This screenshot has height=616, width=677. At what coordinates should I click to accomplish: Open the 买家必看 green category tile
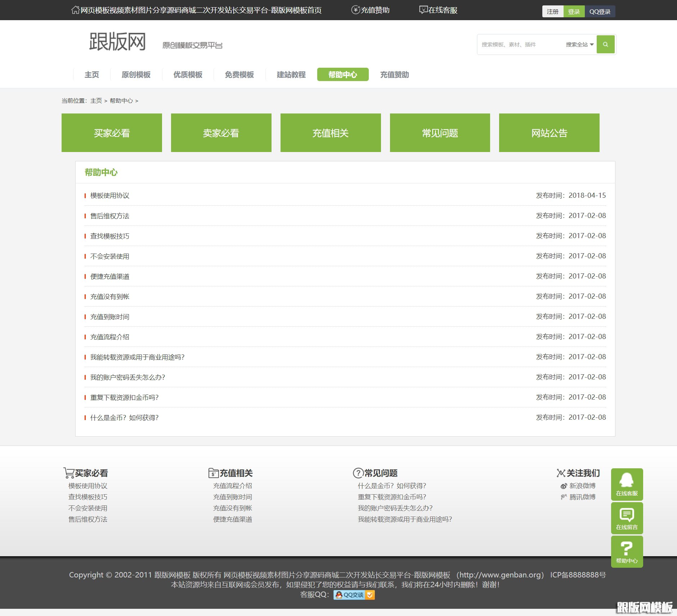(x=112, y=133)
